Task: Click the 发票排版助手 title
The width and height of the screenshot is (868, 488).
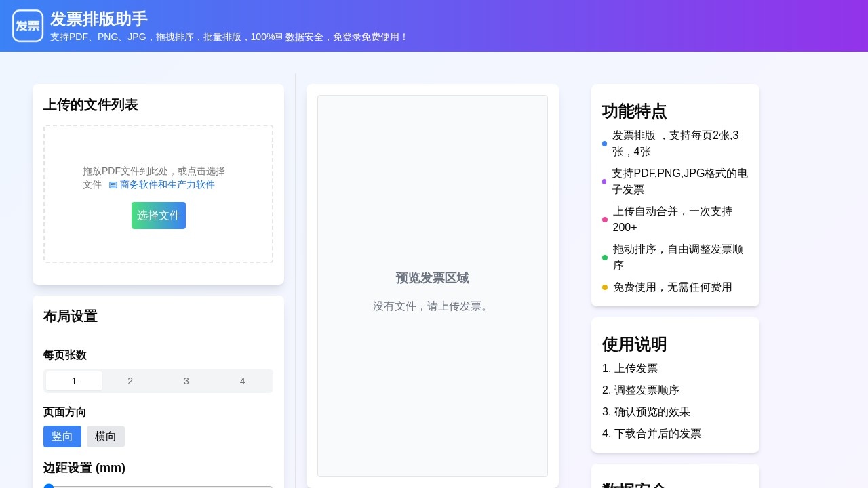Action: coord(99,19)
